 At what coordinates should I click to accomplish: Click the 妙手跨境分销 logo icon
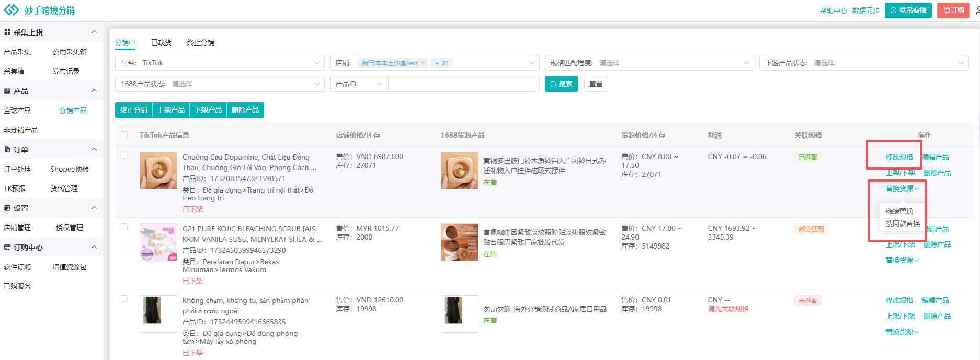[12, 10]
